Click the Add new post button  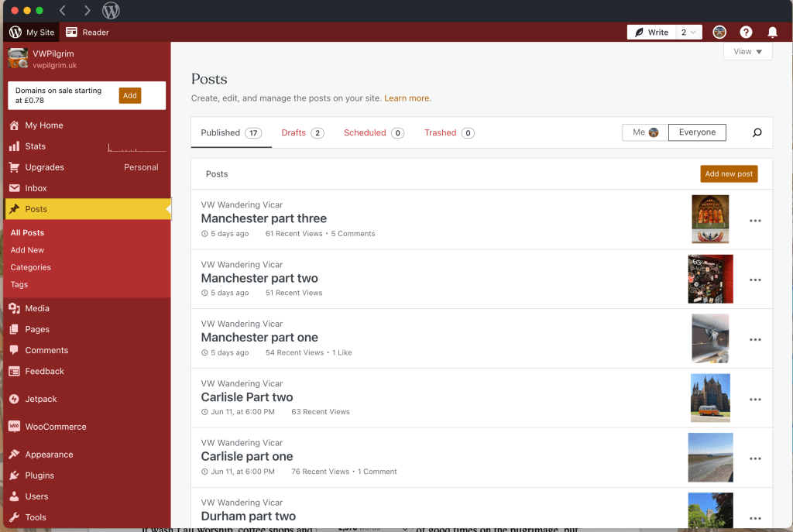[729, 174]
